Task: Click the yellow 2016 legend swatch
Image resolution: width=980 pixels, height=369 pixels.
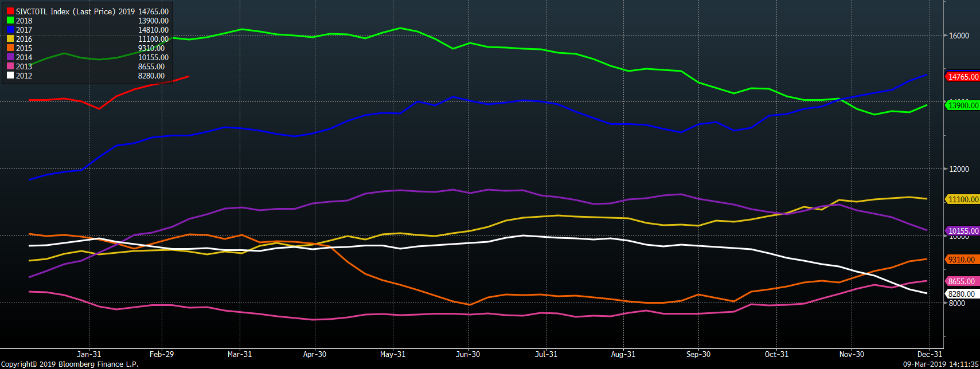Action: pos(10,39)
